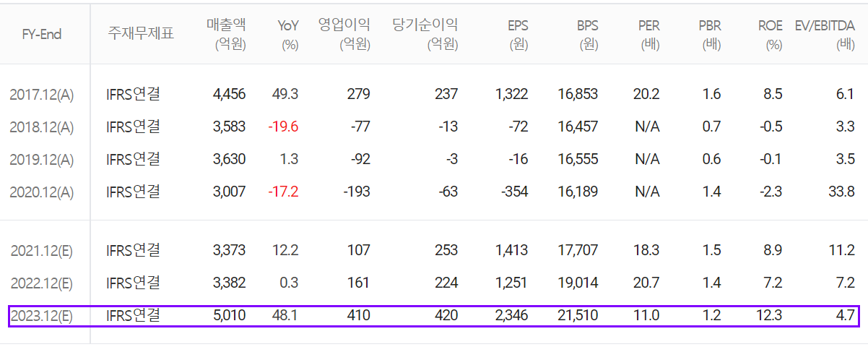The height and width of the screenshot is (347, 868).
Task: Click the 420 net income value
Action: click(446, 315)
